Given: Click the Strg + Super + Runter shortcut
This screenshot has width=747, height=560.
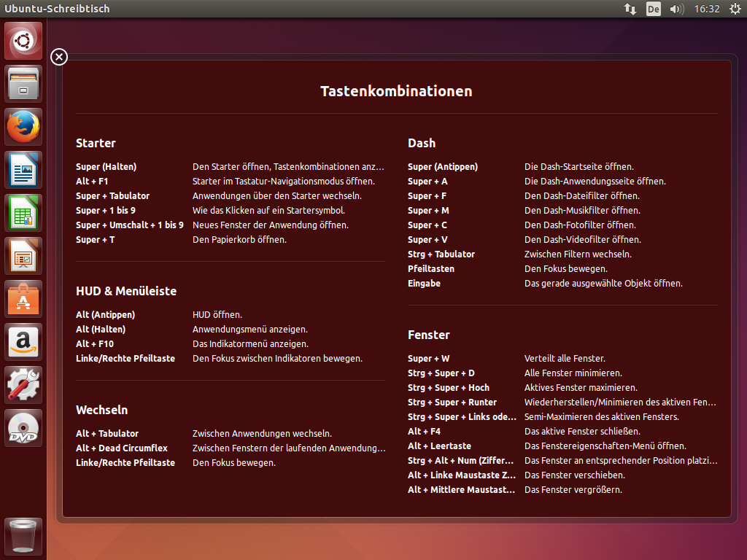Looking at the screenshot, I should pos(452,402).
